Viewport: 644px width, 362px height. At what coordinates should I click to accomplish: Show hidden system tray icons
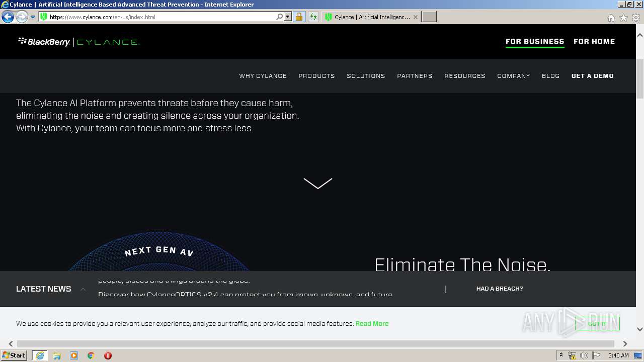pos(561,355)
